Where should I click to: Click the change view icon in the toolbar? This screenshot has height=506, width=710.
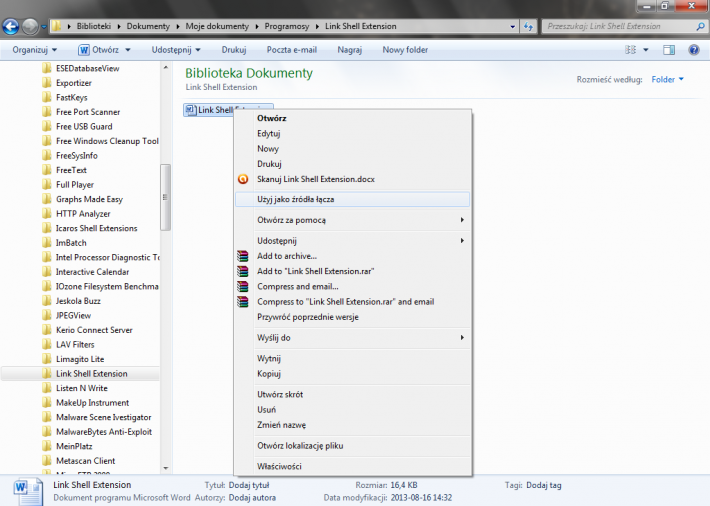point(630,50)
